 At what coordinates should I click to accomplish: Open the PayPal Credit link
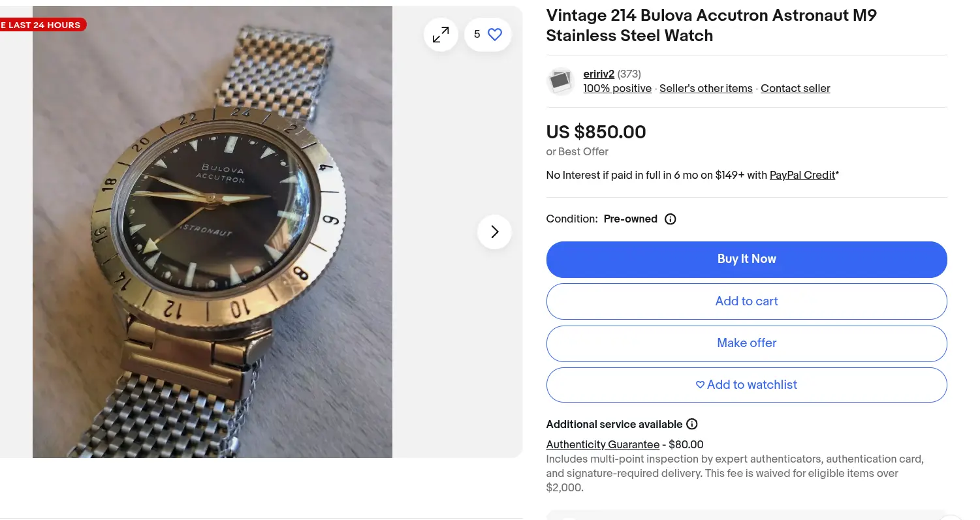coord(802,176)
